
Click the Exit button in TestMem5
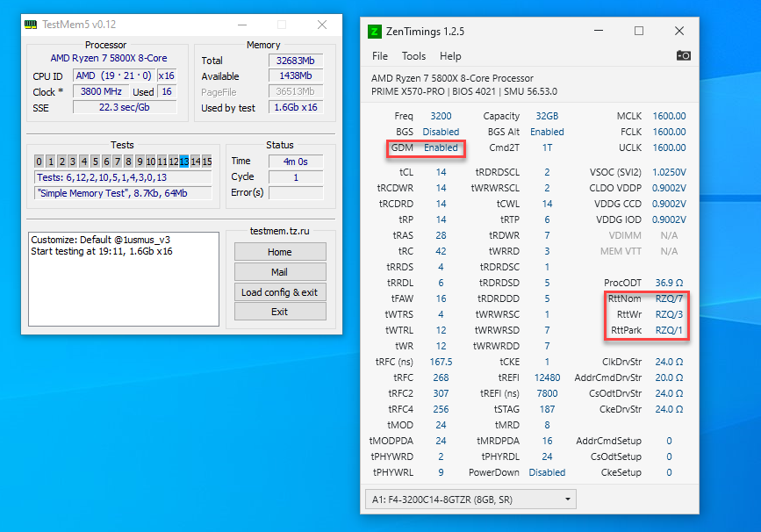point(279,312)
